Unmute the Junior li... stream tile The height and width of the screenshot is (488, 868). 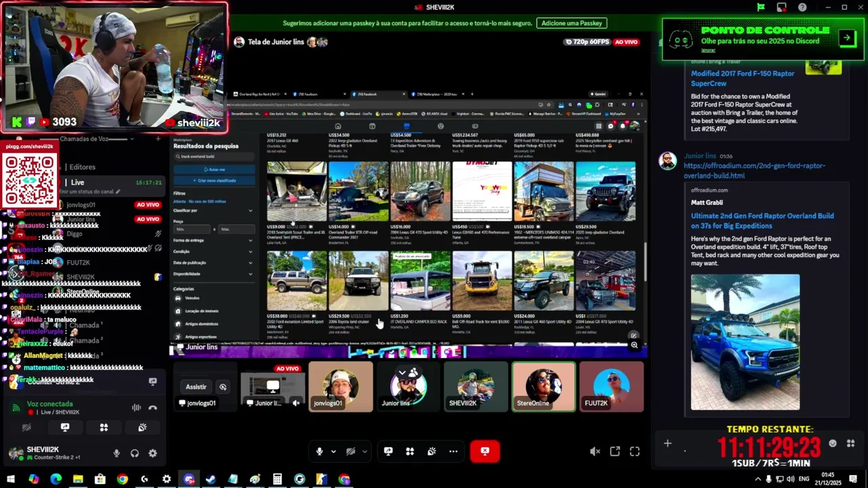296,403
